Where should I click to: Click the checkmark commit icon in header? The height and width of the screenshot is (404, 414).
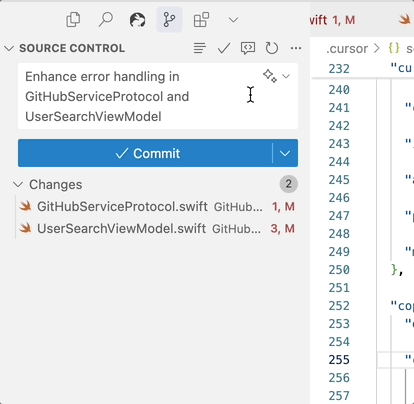point(224,49)
